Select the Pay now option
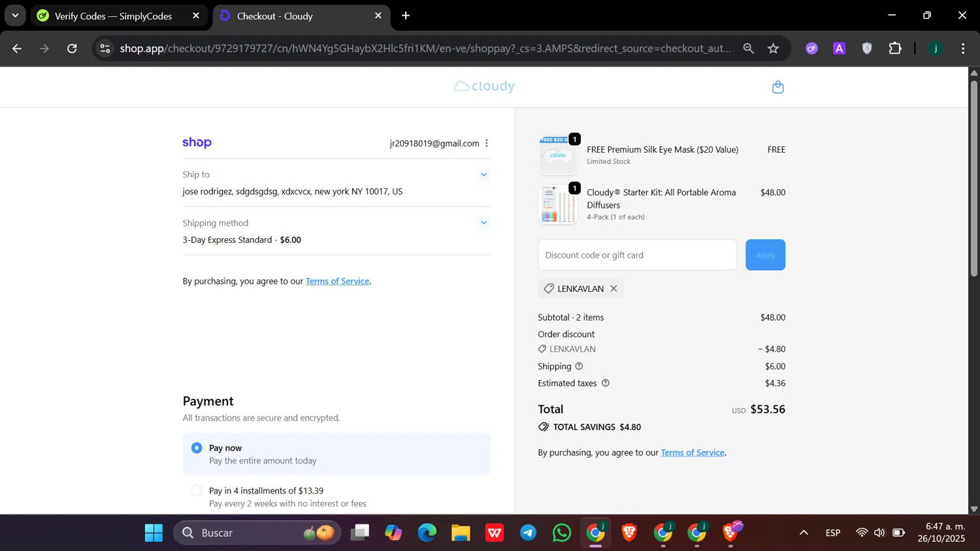The image size is (980, 551). [x=197, y=448]
